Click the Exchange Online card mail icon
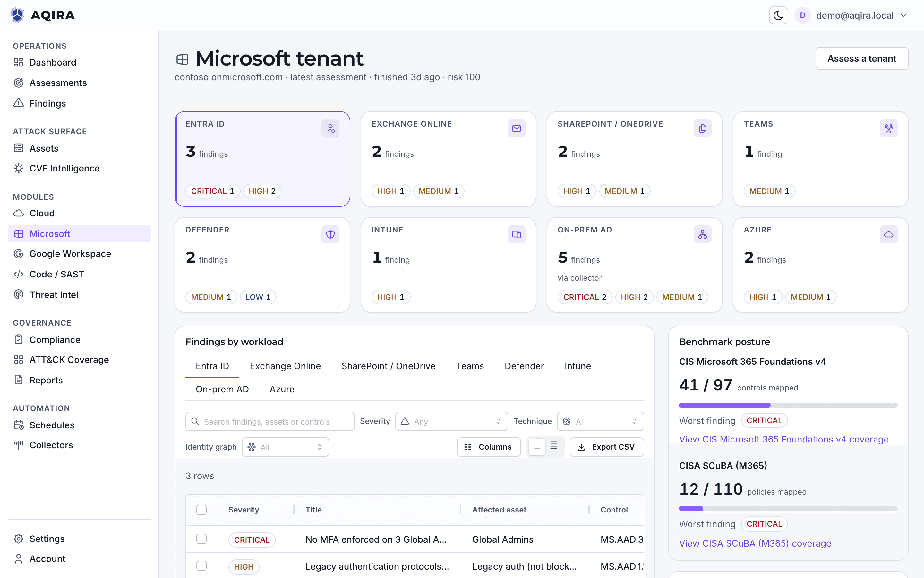 coord(516,128)
